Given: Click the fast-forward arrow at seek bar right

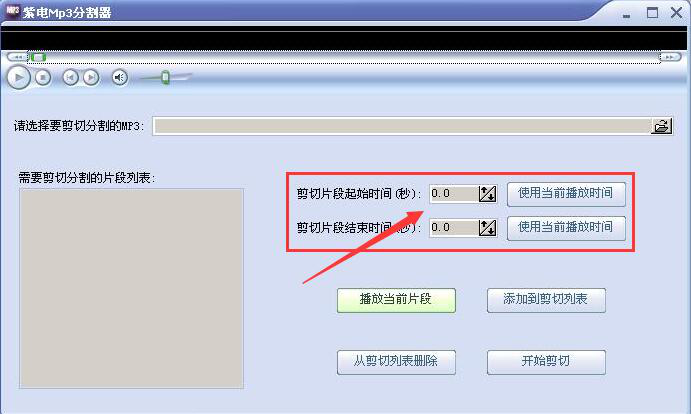Looking at the screenshot, I should tap(670, 57).
